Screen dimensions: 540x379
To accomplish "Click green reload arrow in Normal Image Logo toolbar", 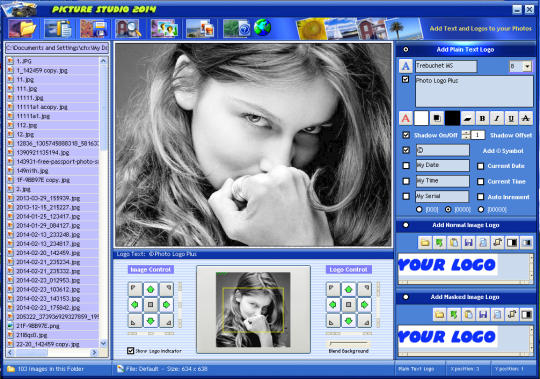I will [x=439, y=243].
